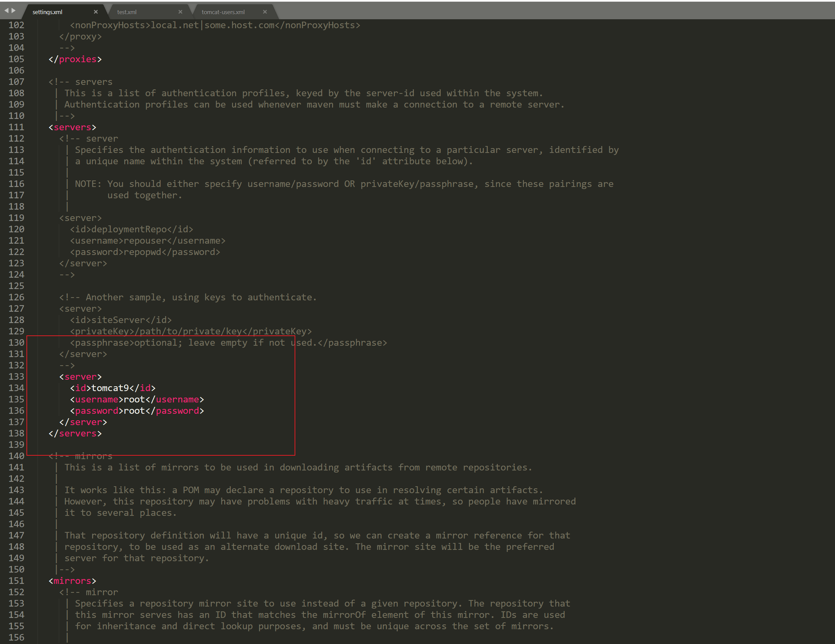Click the closing proxies tag
The image size is (835, 644).
75,59
